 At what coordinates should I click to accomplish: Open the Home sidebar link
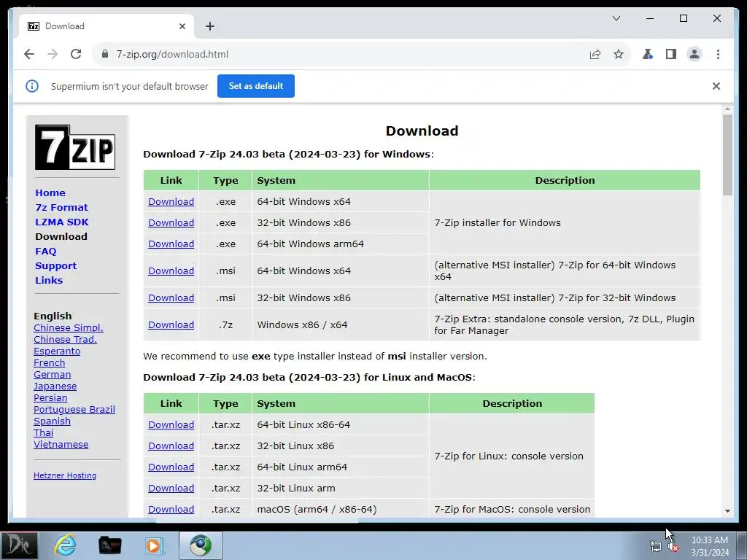(x=50, y=192)
